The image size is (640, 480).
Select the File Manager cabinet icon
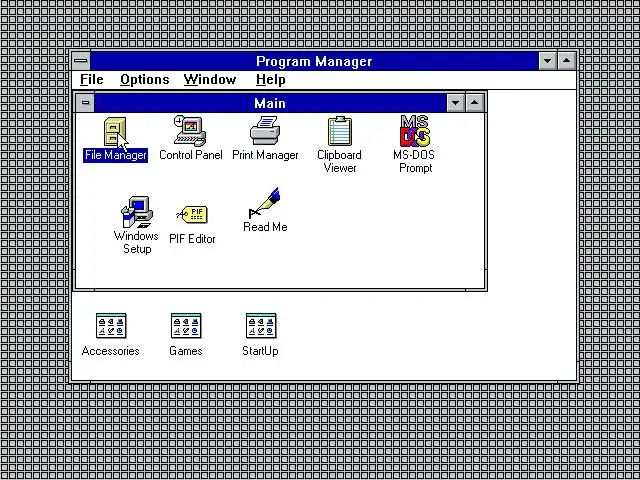[x=115, y=131]
